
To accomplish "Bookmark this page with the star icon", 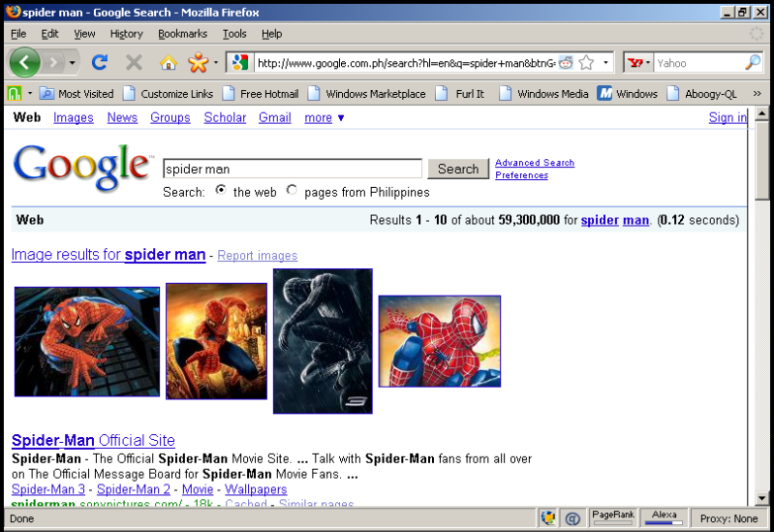I will click(586, 63).
